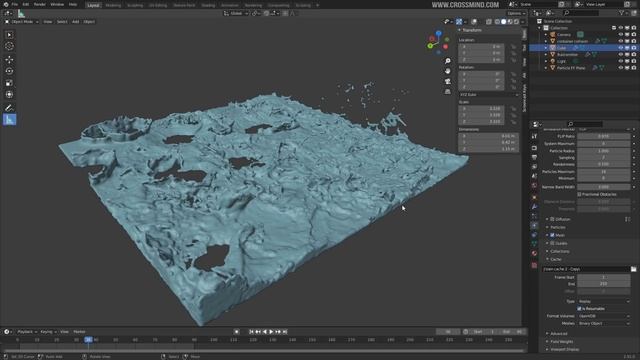Collapse the Collection tree in outliner
This screenshot has height=360, width=640.
(540, 28)
